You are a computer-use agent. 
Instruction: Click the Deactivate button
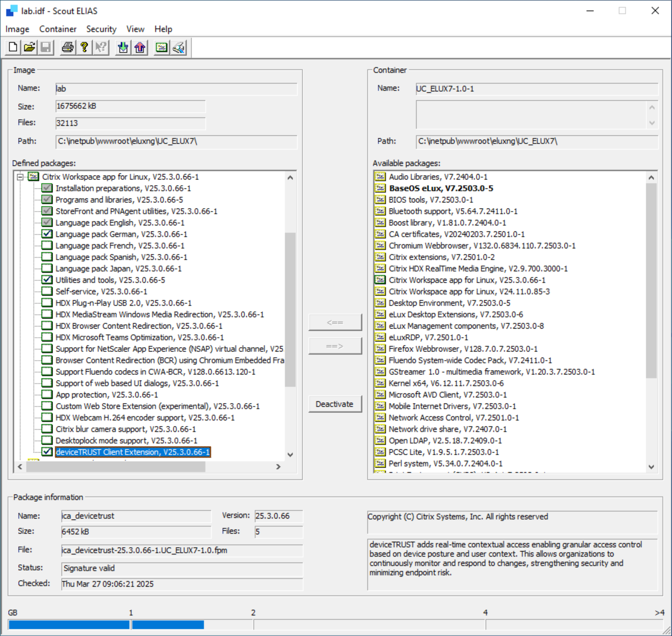335,404
